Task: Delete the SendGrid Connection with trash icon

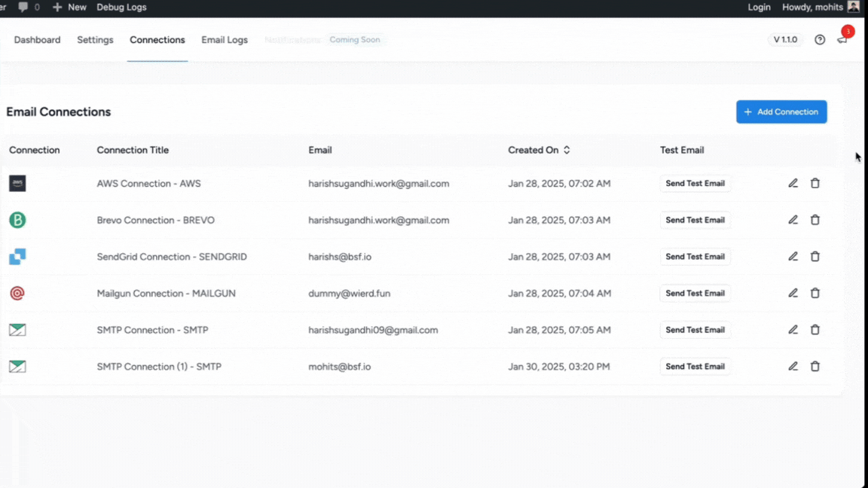Action: (x=815, y=256)
